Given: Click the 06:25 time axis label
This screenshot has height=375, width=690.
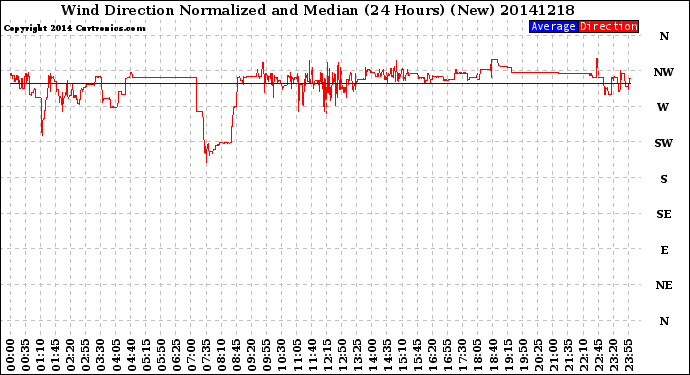Looking at the screenshot, I should point(176,355).
